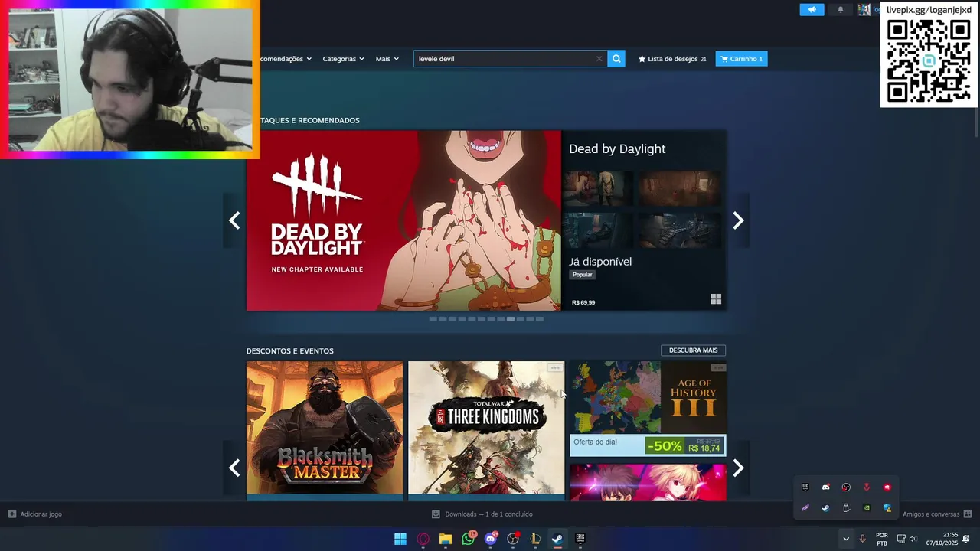Open the POR PTB language switcher
Viewport: 980px width, 551px height.
tap(881, 539)
